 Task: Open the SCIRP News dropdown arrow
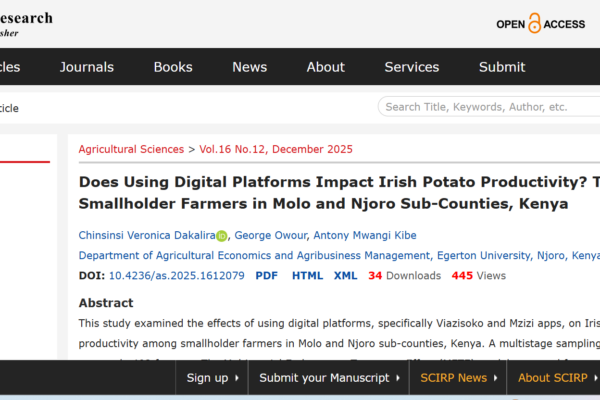click(495, 378)
